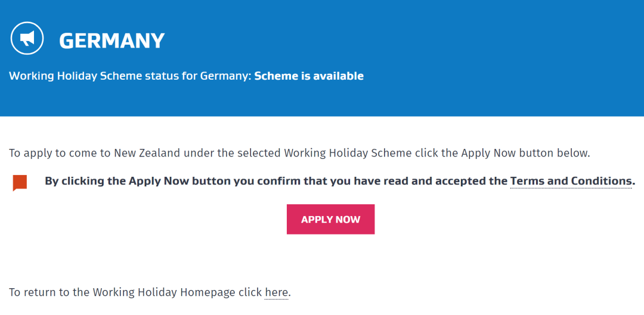Click 'Apply Now button below' at paragraph end
The height and width of the screenshot is (315, 644).
tap(525, 154)
